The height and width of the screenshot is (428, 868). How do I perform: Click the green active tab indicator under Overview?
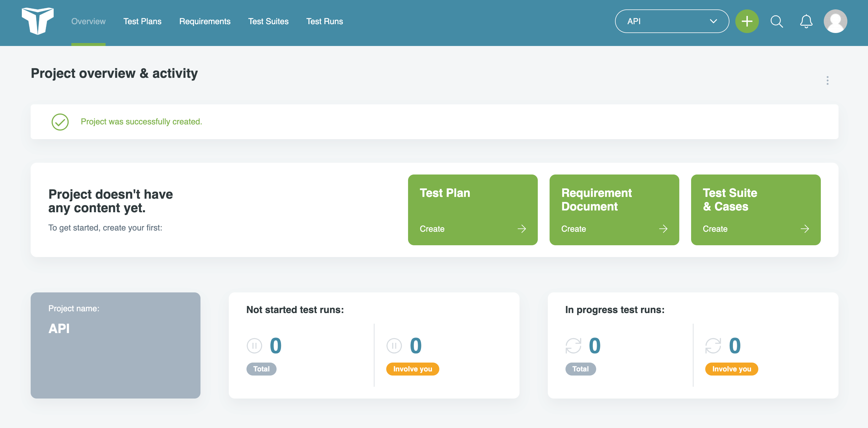(88, 45)
